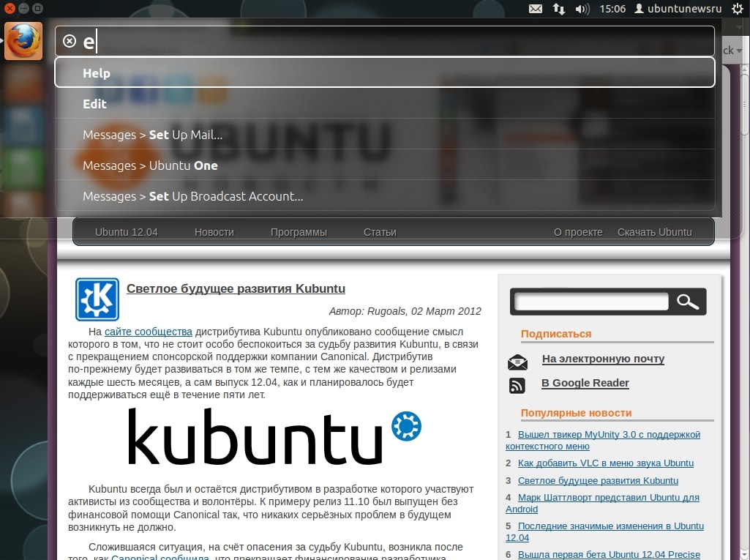
Task: Open the О проекте link
Action: (x=578, y=232)
